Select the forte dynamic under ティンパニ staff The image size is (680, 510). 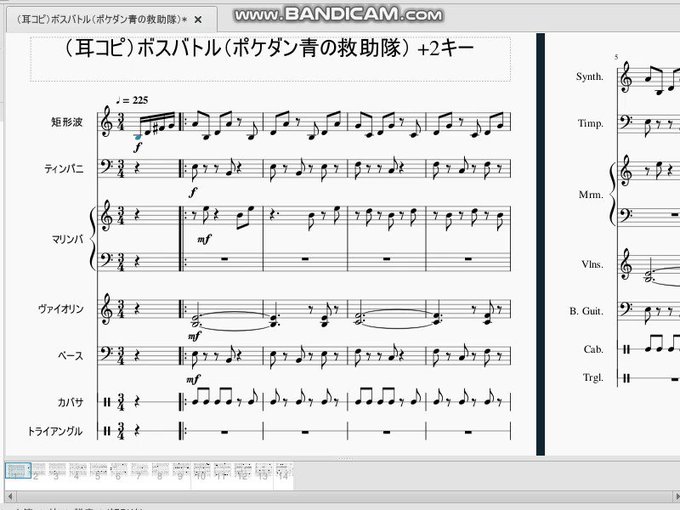point(193,192)
